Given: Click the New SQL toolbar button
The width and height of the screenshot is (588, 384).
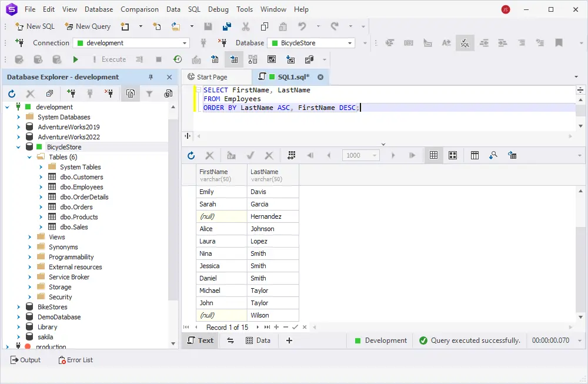Looking at the screenshot, I should click(35, 26).
